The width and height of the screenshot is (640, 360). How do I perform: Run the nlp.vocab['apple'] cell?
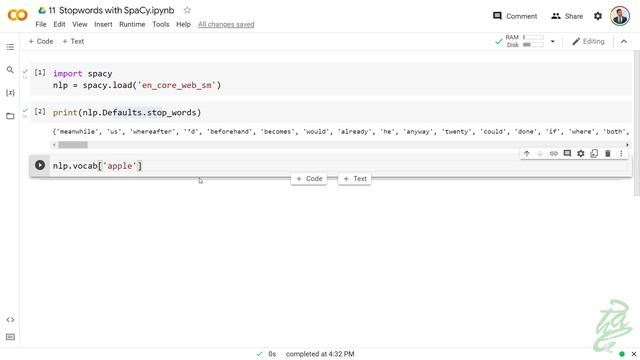coord(40,165)
